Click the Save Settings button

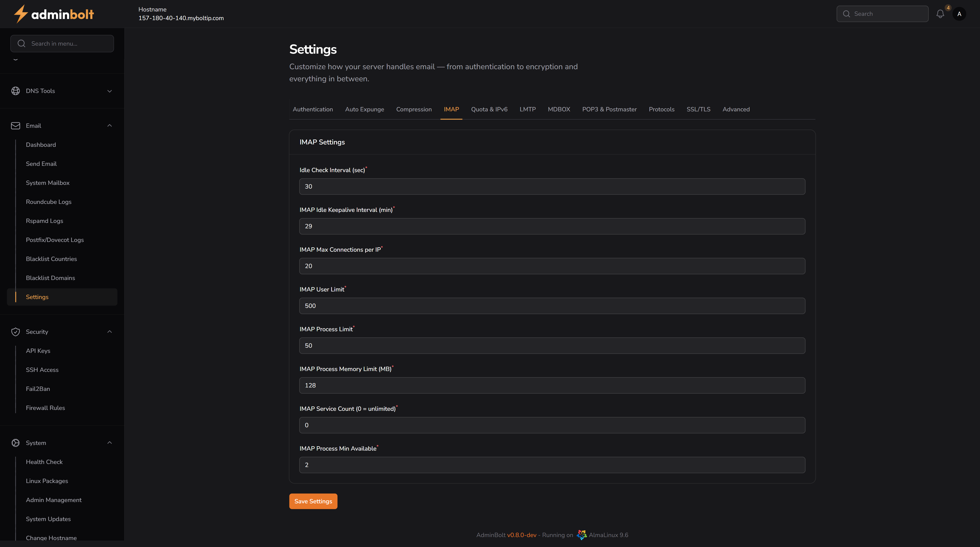[x=313, y=501]
